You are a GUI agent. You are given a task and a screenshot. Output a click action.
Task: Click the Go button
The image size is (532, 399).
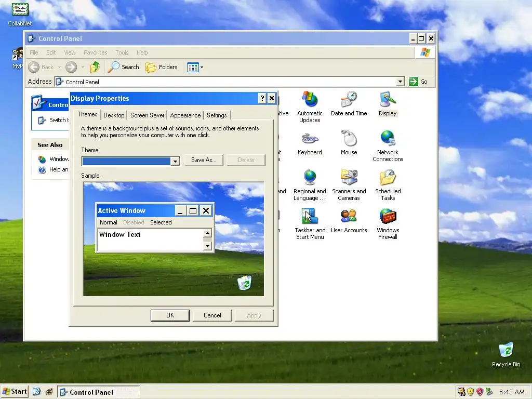click(418, 82)
